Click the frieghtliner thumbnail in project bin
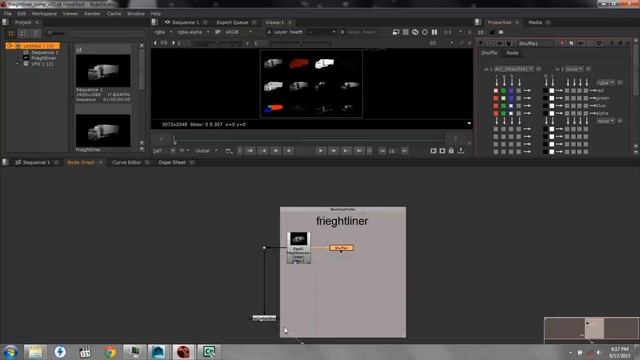 click(x=103, y=131)
